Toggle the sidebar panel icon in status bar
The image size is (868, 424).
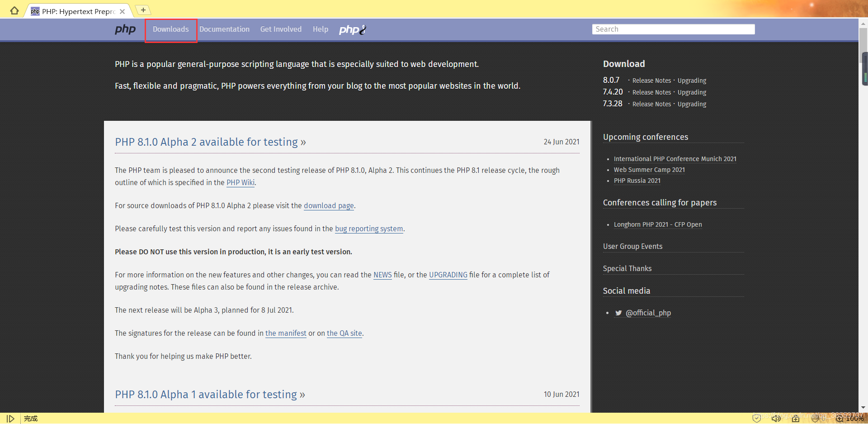pos(10,419)
